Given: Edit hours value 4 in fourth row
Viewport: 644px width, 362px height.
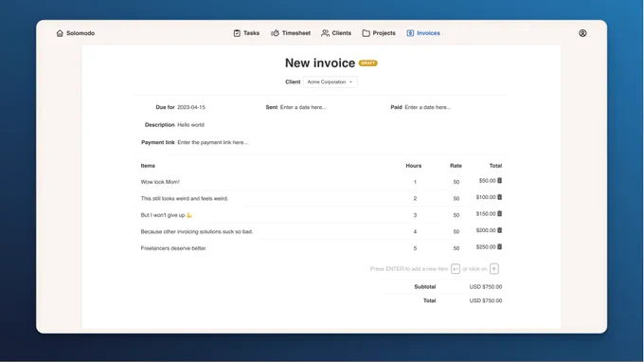Looking at the screenshot, I should click(415, 232).
